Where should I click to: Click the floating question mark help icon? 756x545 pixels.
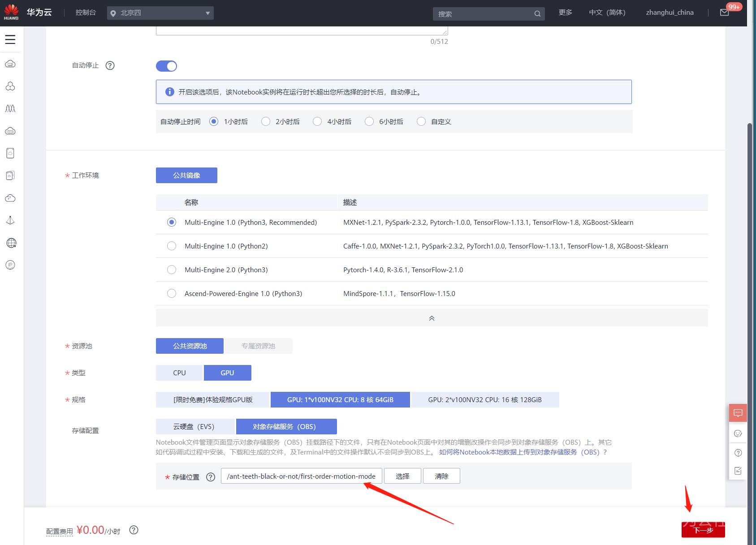[738, 453]
